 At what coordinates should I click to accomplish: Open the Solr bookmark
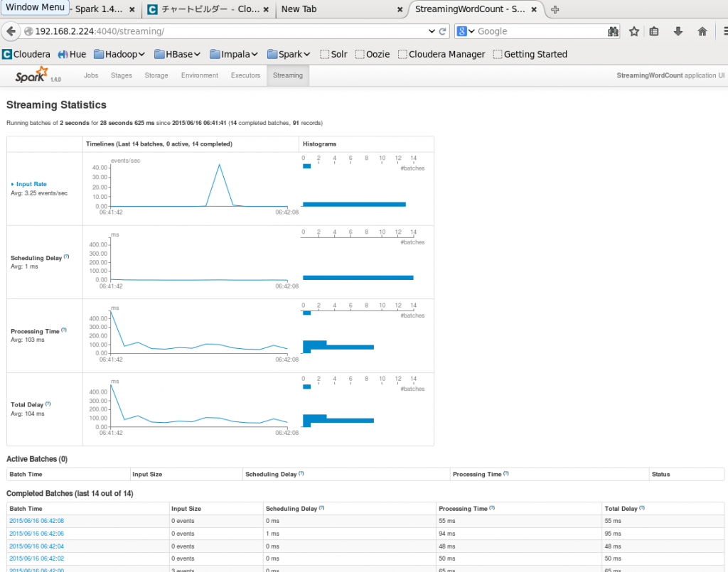(x=334, y=54)
